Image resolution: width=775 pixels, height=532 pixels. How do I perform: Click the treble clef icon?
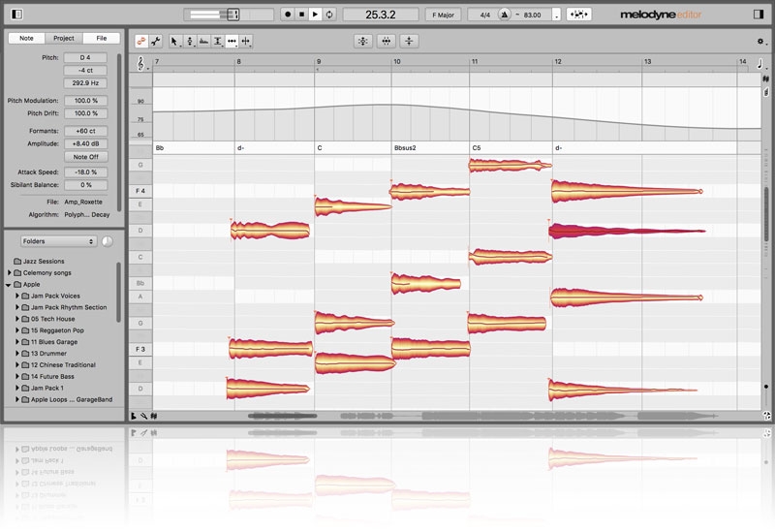[x=144, y=63]
